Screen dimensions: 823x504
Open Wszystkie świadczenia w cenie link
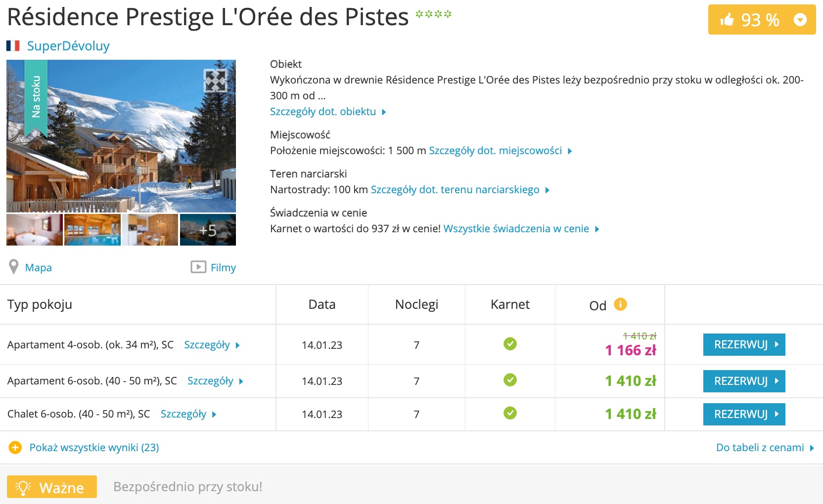point(521,229)
